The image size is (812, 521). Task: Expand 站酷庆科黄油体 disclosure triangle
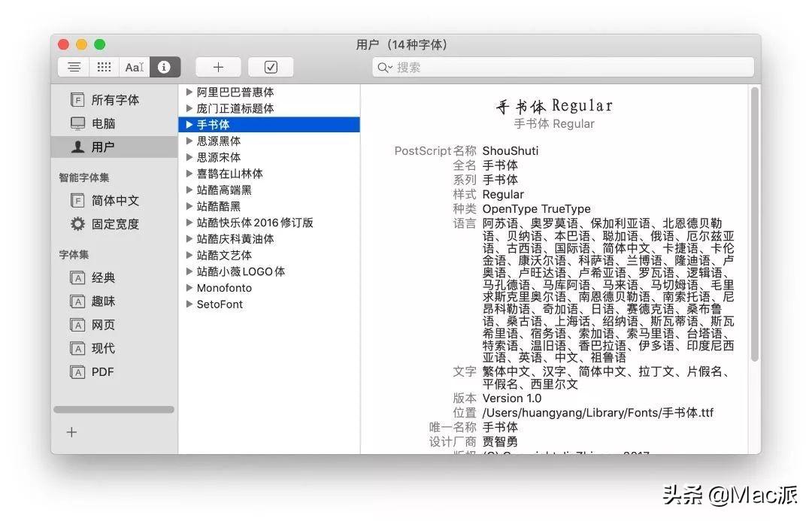tap(189, 239)
